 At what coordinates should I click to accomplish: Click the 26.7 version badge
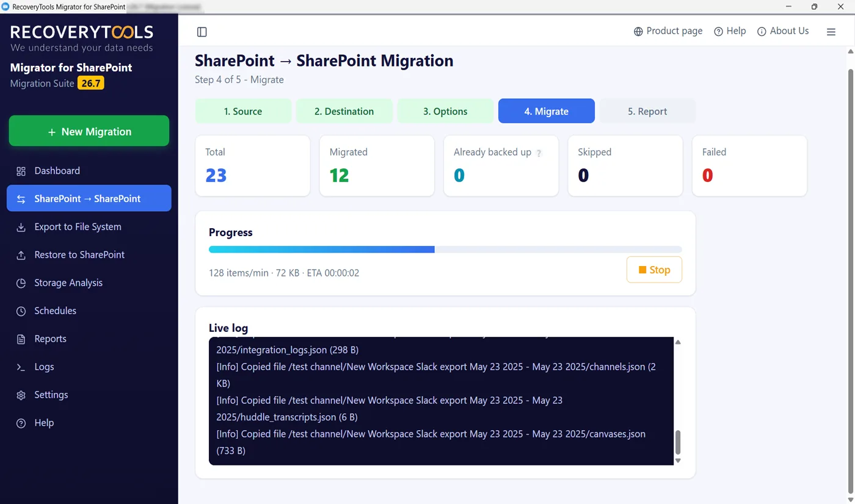pos(91,83)
